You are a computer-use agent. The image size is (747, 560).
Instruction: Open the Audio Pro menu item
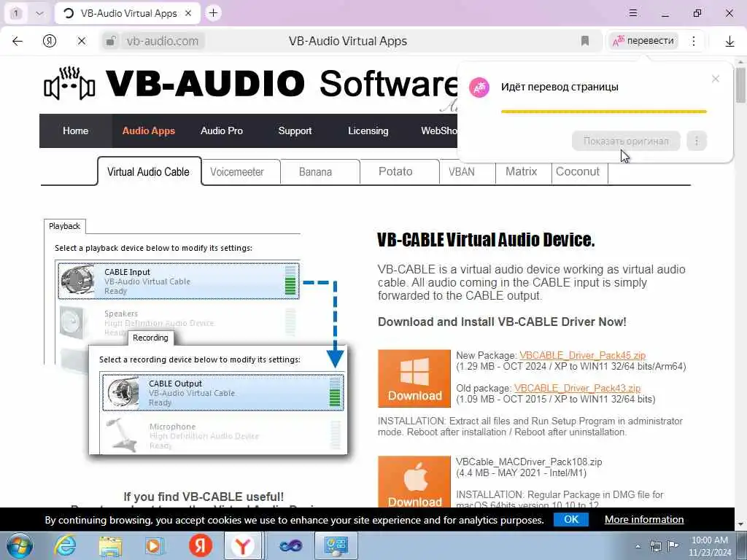point(222,131)
